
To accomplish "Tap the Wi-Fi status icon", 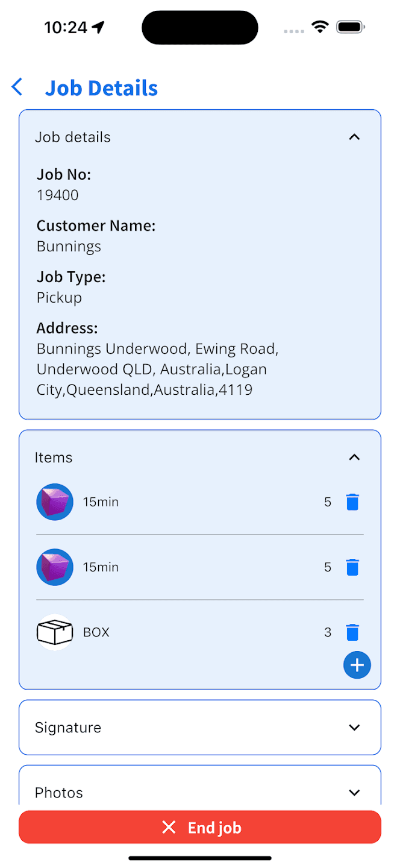I will point(320,27).
